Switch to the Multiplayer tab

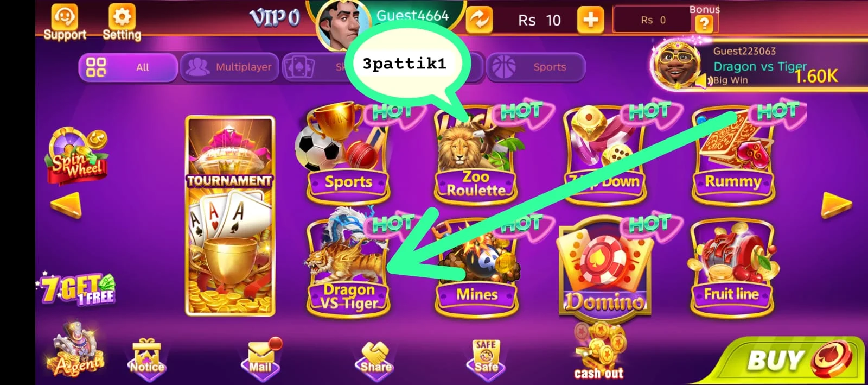pos(229,67)
